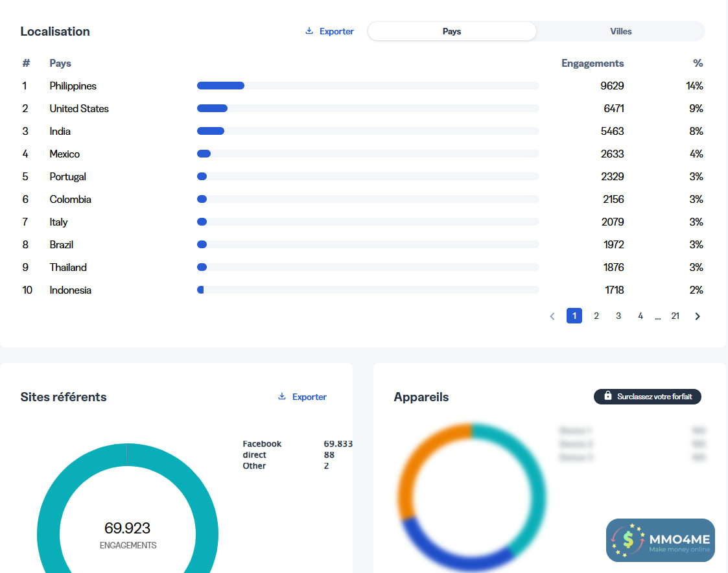Click the Facebook legend entry
Screen dimensions: 728x573
coord(262,443)
